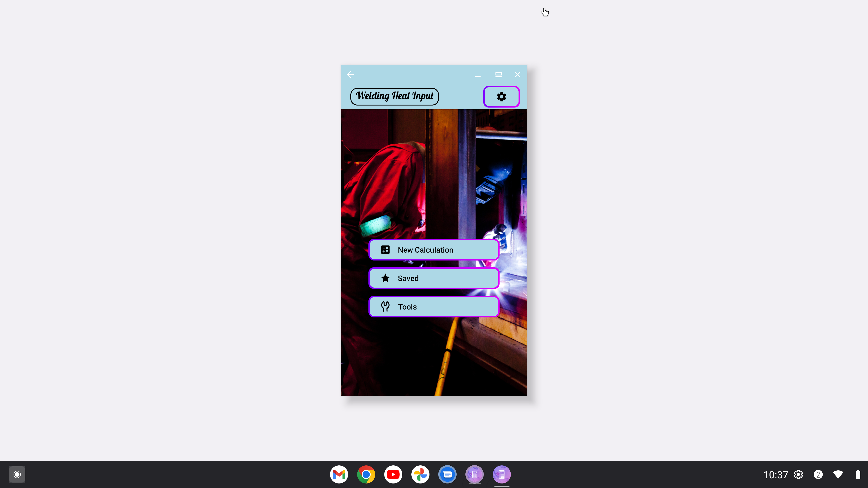Image resolution: width=868 pixels, height=488 pixels.
Task: Launch Chrome from the shelf
Action: pyautogui.click(x=366, y=474)
